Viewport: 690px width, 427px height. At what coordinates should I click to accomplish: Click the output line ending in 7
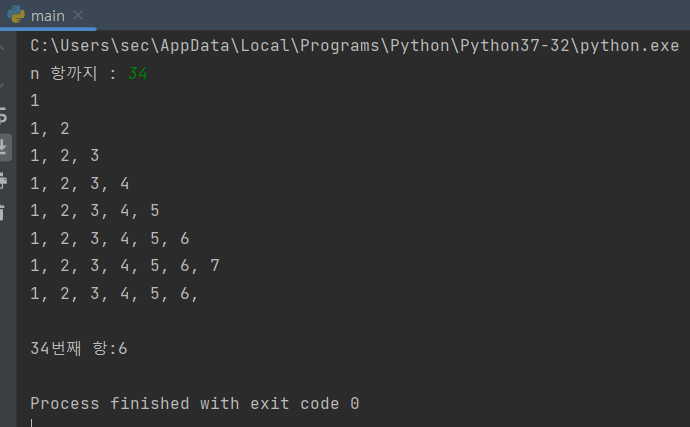pos(125,265)
